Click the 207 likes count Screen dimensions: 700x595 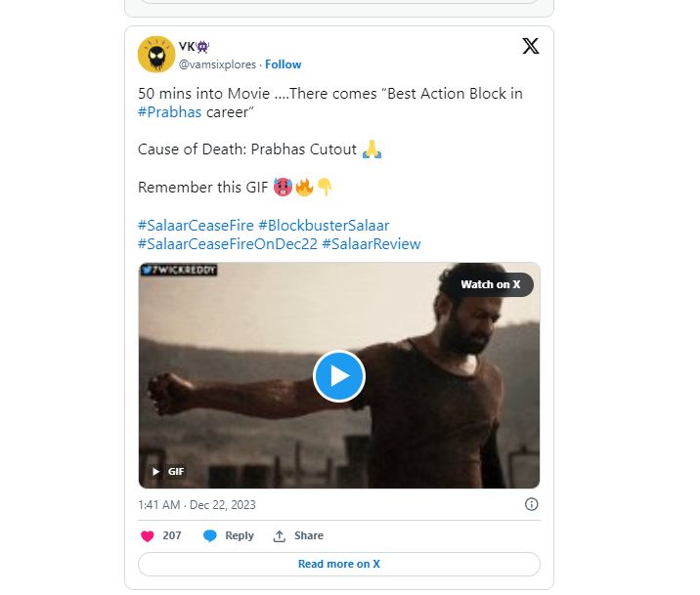[x=172, y=535]
